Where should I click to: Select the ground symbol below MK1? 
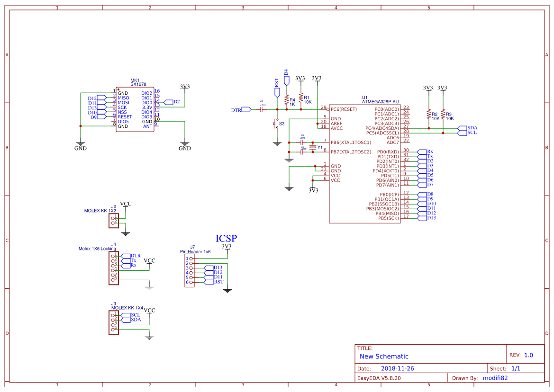pyautogui.click(x=81, y=143)
